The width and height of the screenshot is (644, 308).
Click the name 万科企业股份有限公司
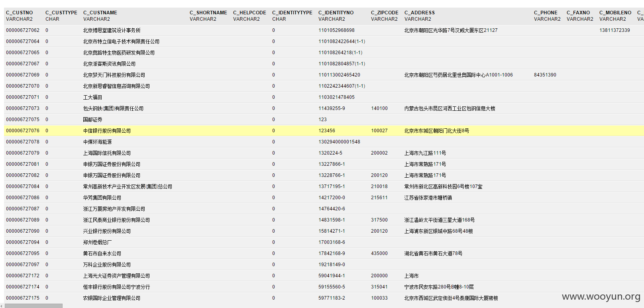click(x=107, y=265)
